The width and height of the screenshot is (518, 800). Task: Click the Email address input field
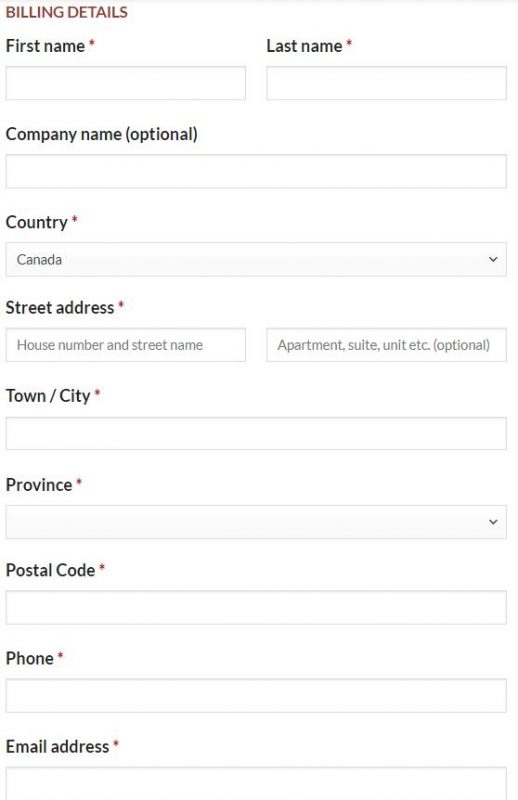point(256,783)
